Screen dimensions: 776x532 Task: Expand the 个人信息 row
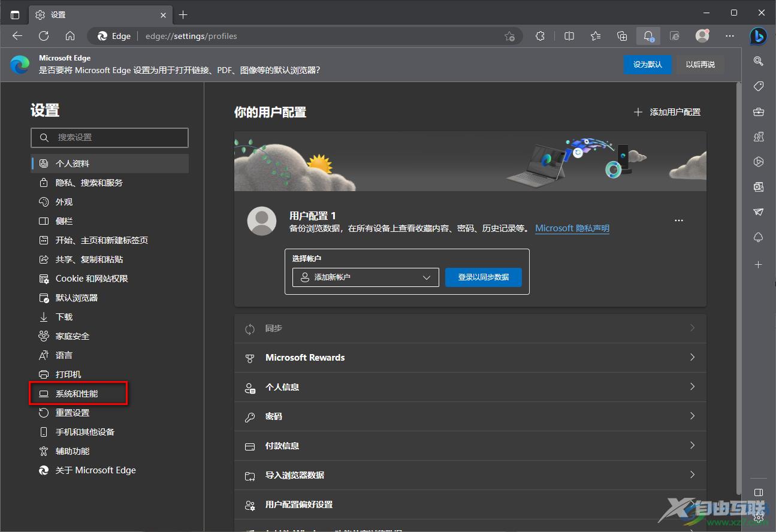470,387
